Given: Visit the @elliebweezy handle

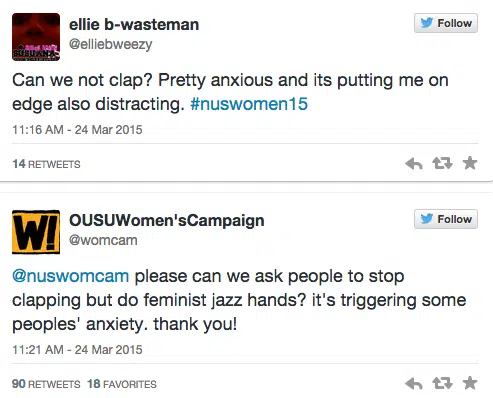Looking at the screenshot, I should coord(110,44).
